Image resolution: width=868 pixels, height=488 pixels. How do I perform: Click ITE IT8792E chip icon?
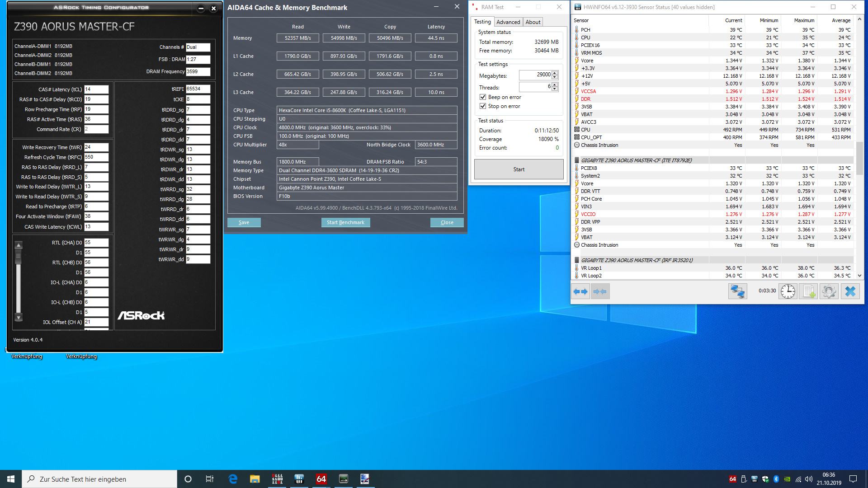[576, 160]
